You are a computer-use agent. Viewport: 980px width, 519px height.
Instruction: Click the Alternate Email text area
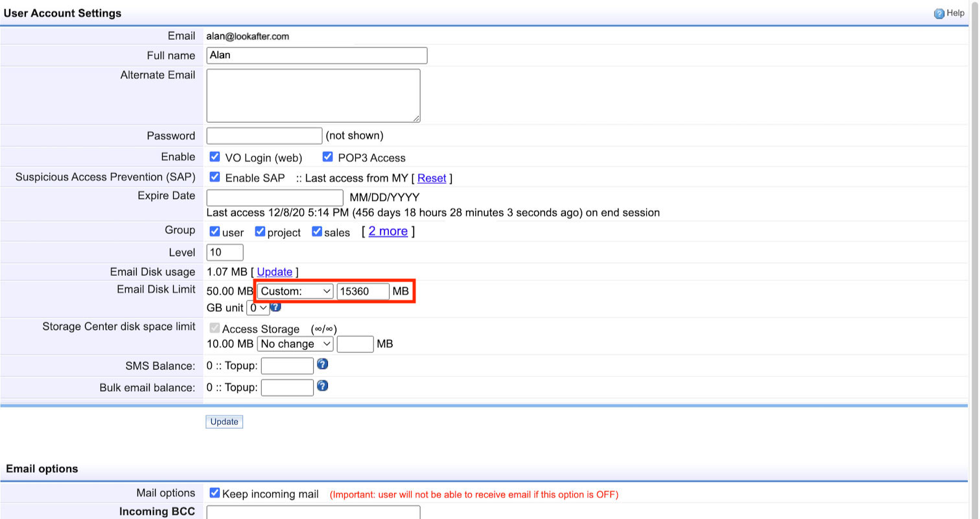pos(313,95)
